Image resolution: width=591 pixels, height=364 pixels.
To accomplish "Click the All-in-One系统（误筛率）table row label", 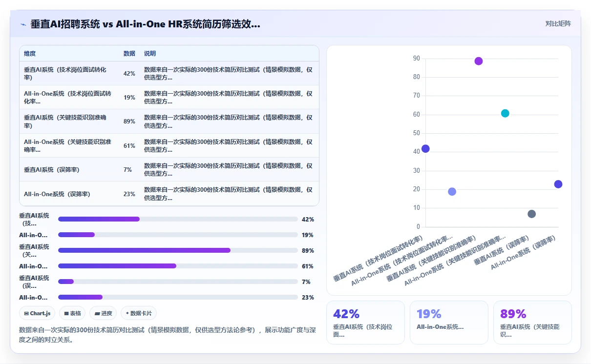I will 57,194.
